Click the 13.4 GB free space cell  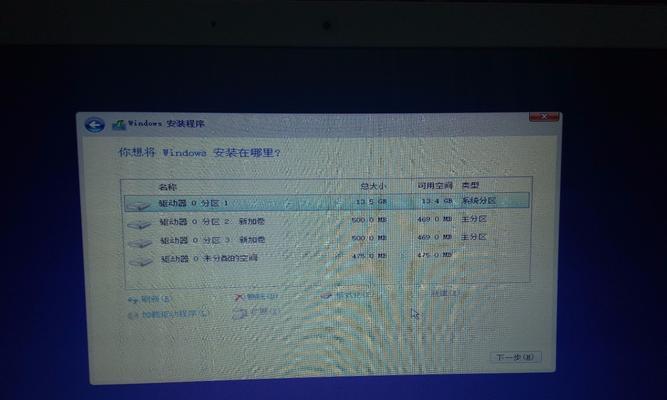[437, 200]
